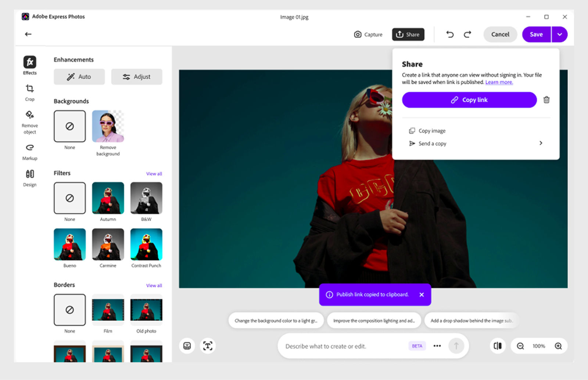Apply Auto enhancement
Screen dimensions: 588x380
79,77
